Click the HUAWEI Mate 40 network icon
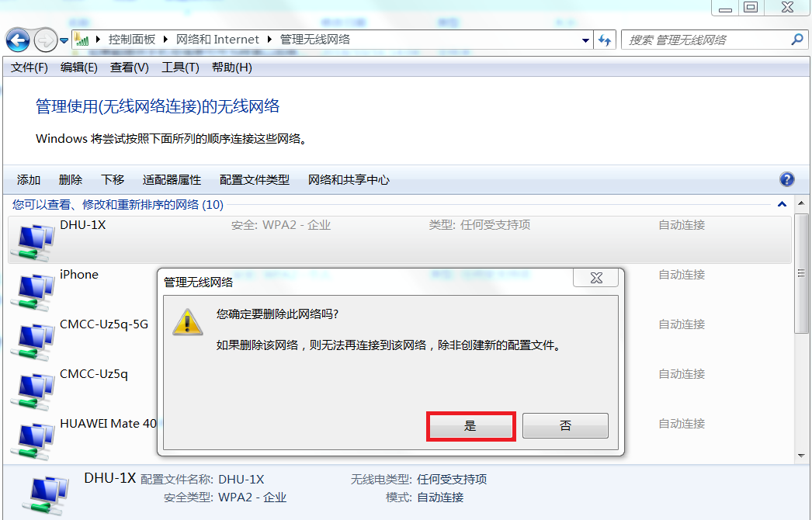 33,441
